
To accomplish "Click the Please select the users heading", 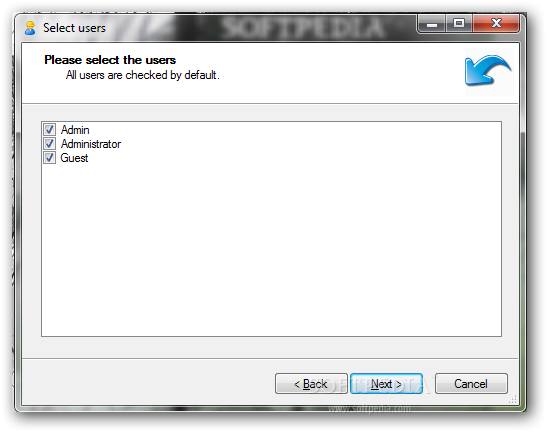I will 110,60.
